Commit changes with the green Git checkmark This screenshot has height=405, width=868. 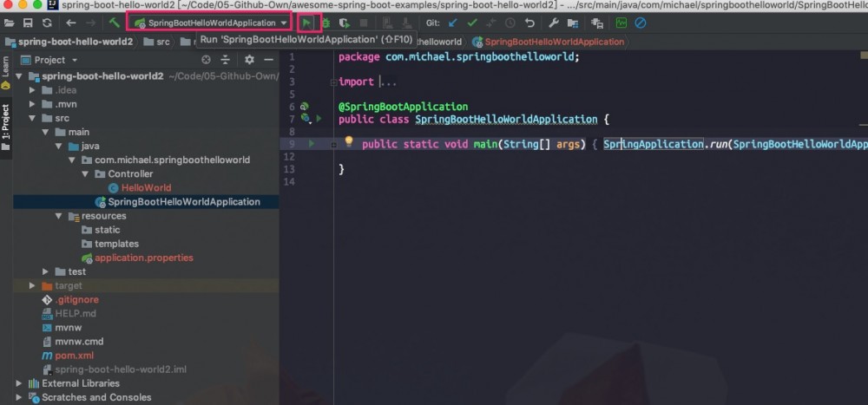(472, 23)
